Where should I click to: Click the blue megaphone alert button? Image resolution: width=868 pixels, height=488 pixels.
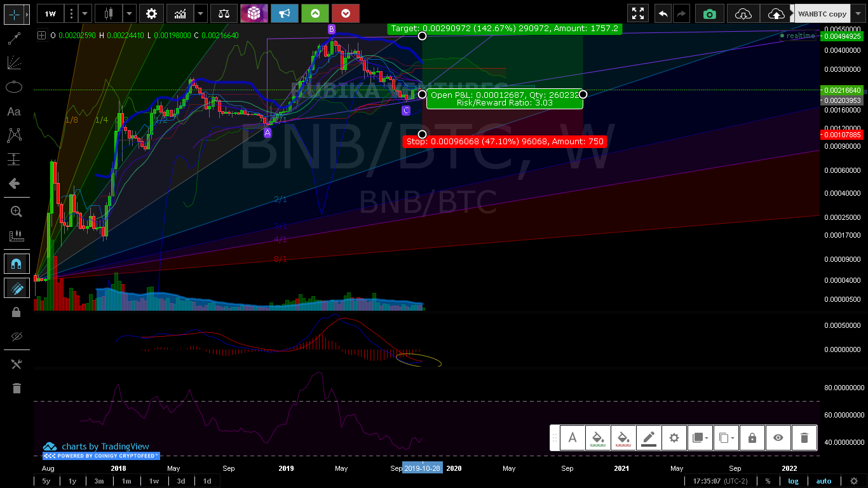coord(285,13)
